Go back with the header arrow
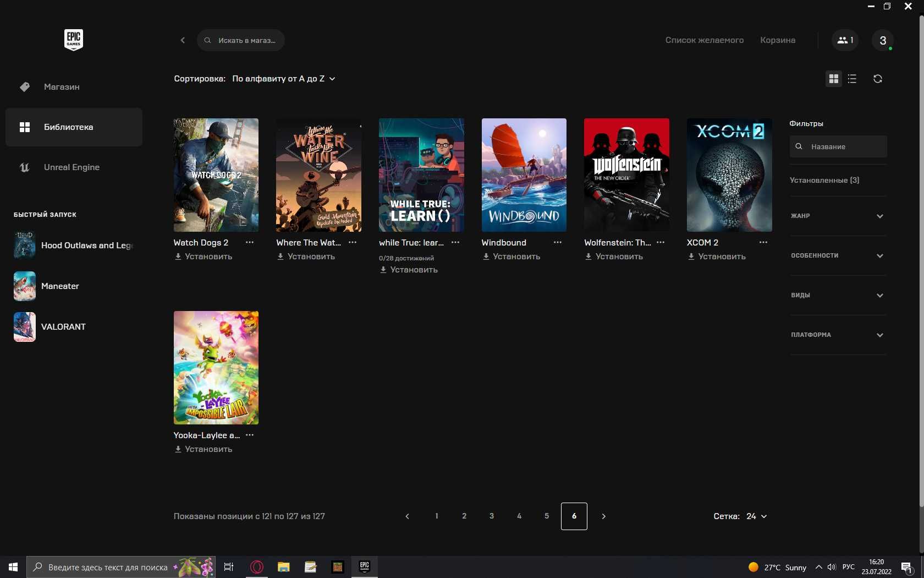The height and width of the screenshot is (578, 924). click(183, 40)
